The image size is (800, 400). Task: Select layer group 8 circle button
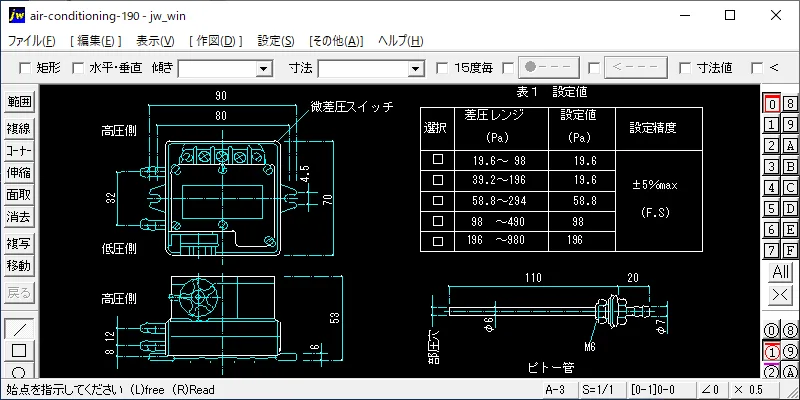coord(790,330)
